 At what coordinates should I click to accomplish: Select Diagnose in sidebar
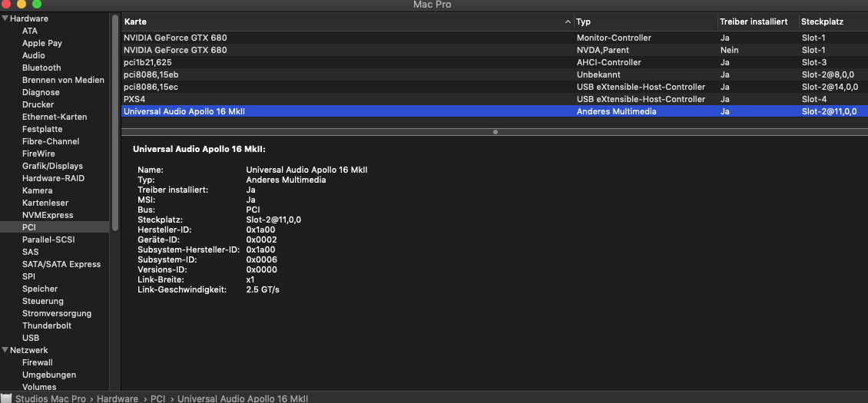pos(41,92)
